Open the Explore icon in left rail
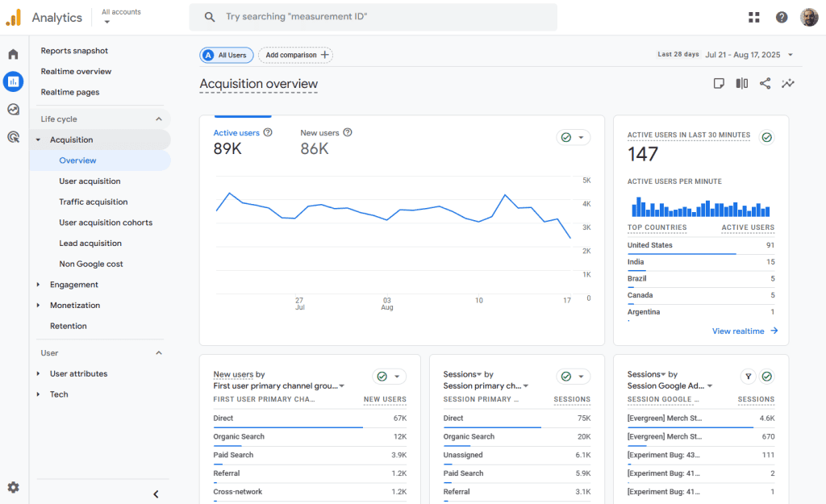The width and height of the screenshot is (826, 504). (x=13, y=110)
